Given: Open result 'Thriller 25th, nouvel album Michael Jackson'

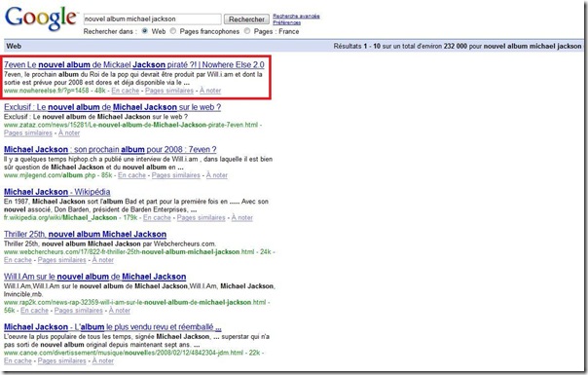Looking at the screenshot, I should click(x=85, y=234).
